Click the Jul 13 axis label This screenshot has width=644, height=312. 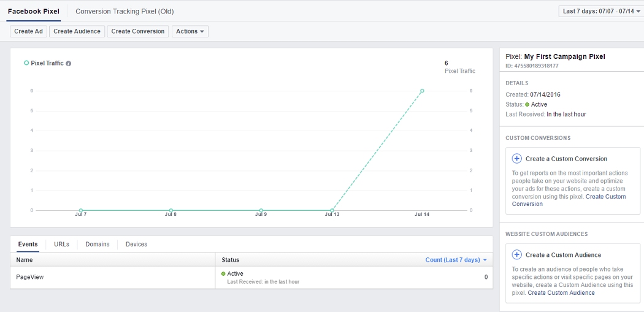331,215
